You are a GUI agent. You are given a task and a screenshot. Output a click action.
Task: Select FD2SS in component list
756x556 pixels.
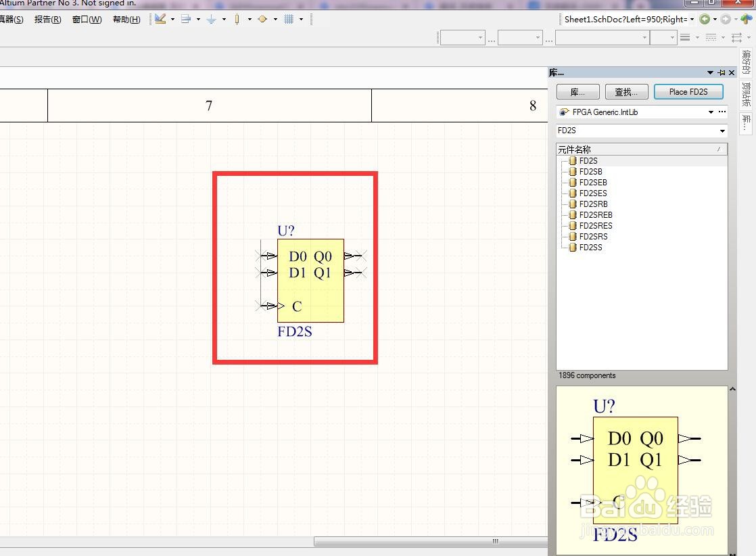click(590, 248)
